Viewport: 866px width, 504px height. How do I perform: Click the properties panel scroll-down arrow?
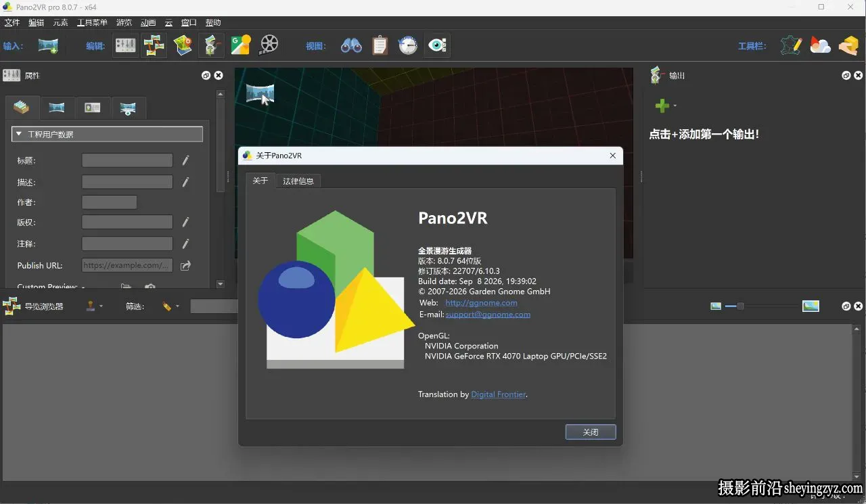point(221,284)
